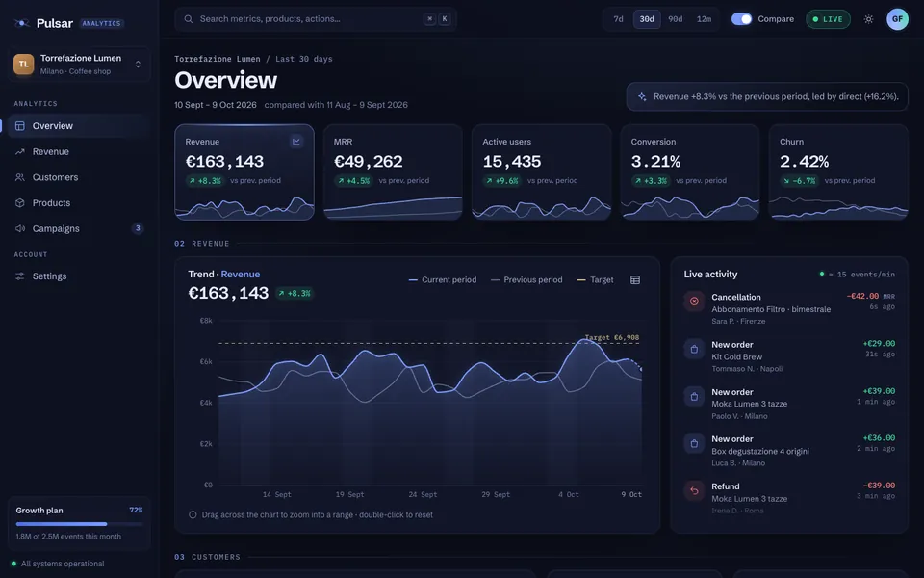Click the chart hint info icon
The height and width of the screenshot is (578, 924).
[192, 514]
